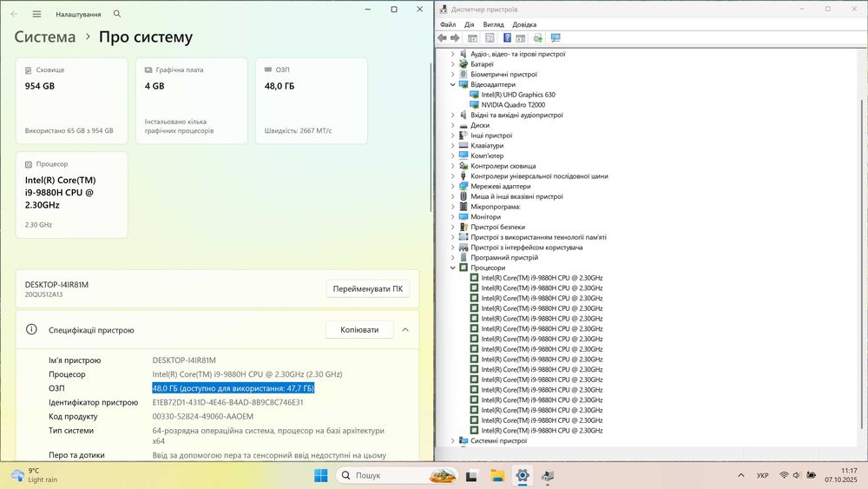The width and height of the screenshot is (868, 489).
Task: Expand the Комп'ютер category
Action: point(453,155)
